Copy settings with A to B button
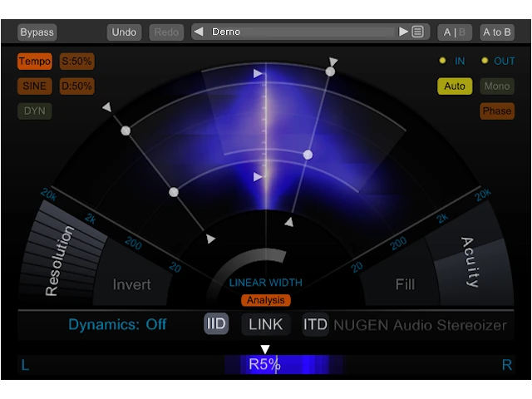Image resolution: width=532 pixels, height=399 pixels. point(497,32)
